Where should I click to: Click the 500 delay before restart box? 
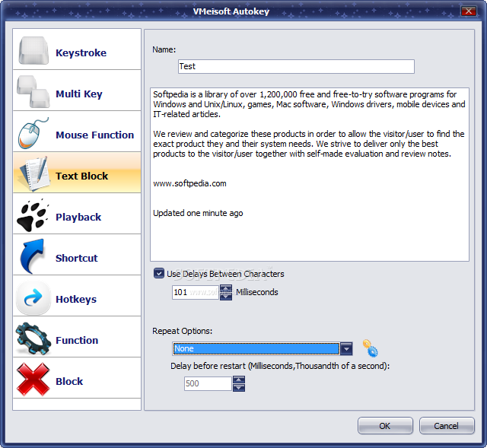[208, 383]
